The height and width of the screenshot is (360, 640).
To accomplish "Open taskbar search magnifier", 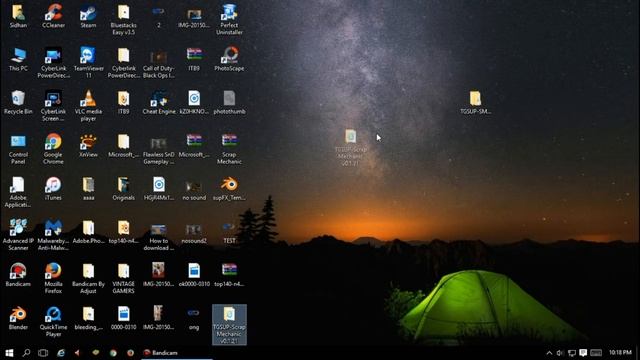I will click(x=26, y=353).
